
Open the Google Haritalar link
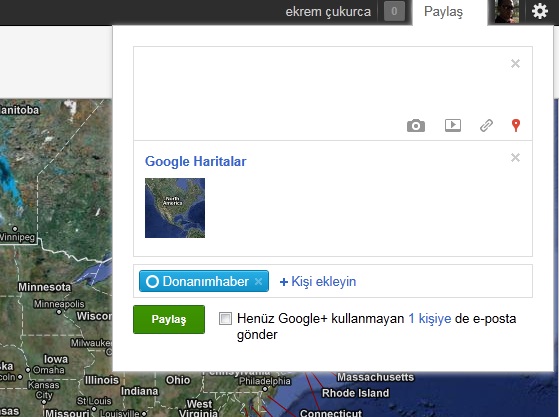coord(195,161)
